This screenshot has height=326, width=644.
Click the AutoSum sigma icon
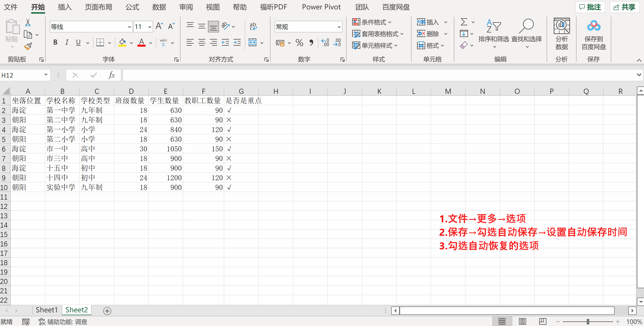pyautogui.click(x=464, y=22)
